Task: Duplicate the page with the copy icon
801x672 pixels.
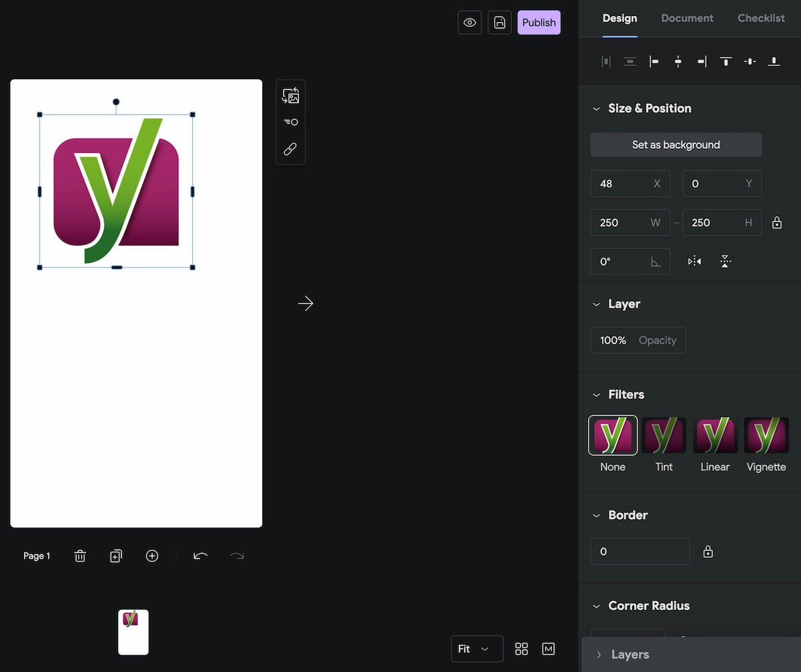Action: click(x=116, y=556)
